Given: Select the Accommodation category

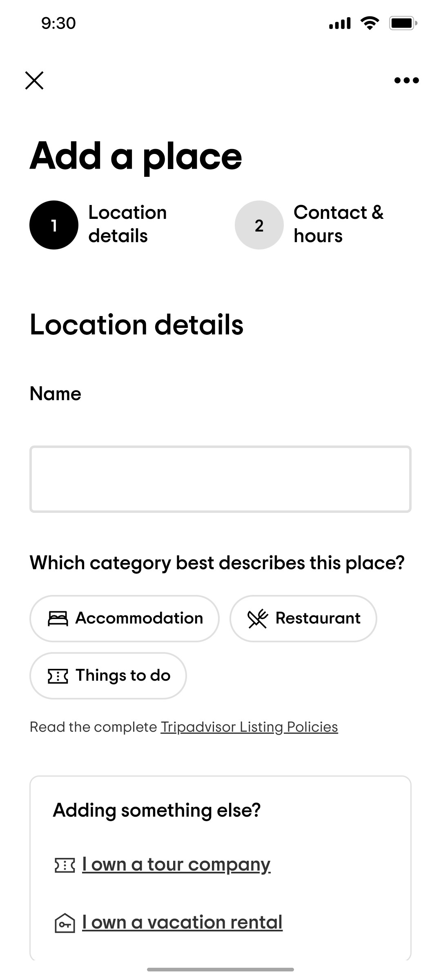Looking at the screenshot, I should 124,618.
